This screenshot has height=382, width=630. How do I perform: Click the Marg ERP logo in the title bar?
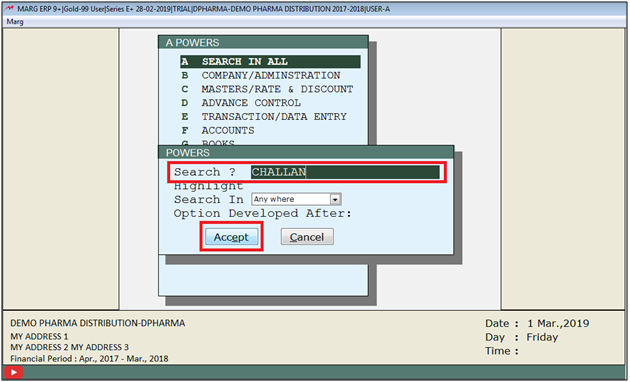[x=10, y=8]
